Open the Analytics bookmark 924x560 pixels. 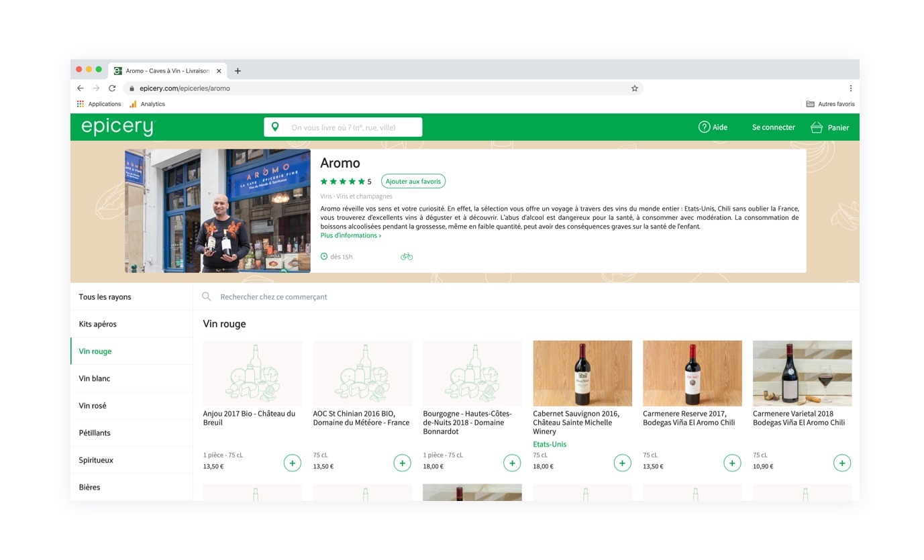click(x=147, y=104)
